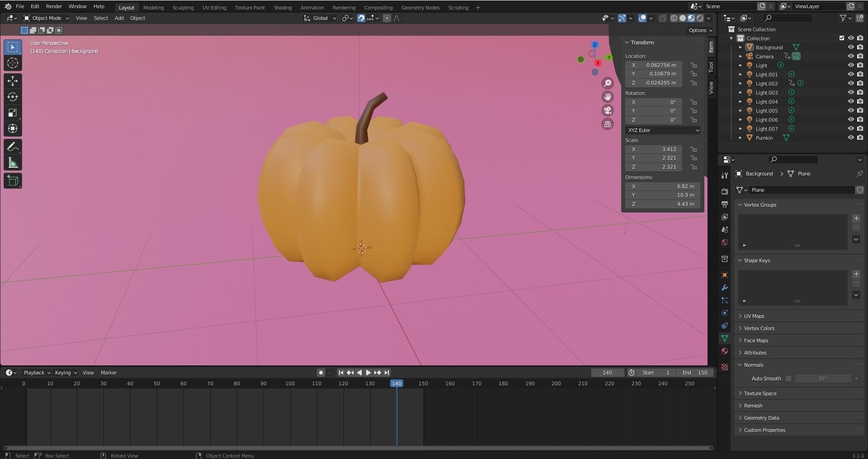Viewport: 868px width, 459px height.
Task: Switch to the Sculpting workspace tab
Action: pyautogui.click(x=183, y=7)
